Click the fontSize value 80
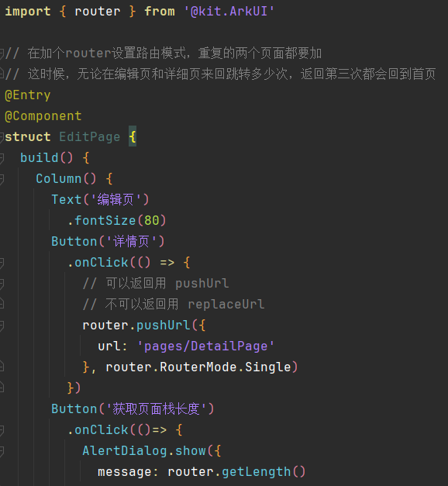This screenshot has width=448, height=486. click(x=152, y=220)
